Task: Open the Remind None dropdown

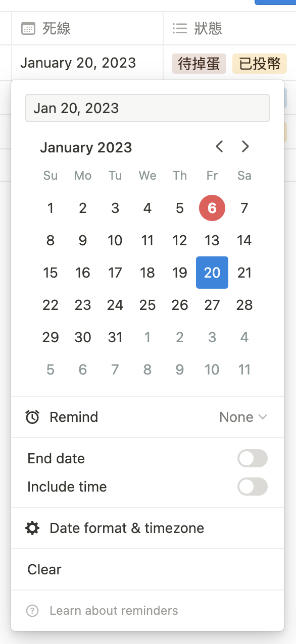Action: coord(243,417)
